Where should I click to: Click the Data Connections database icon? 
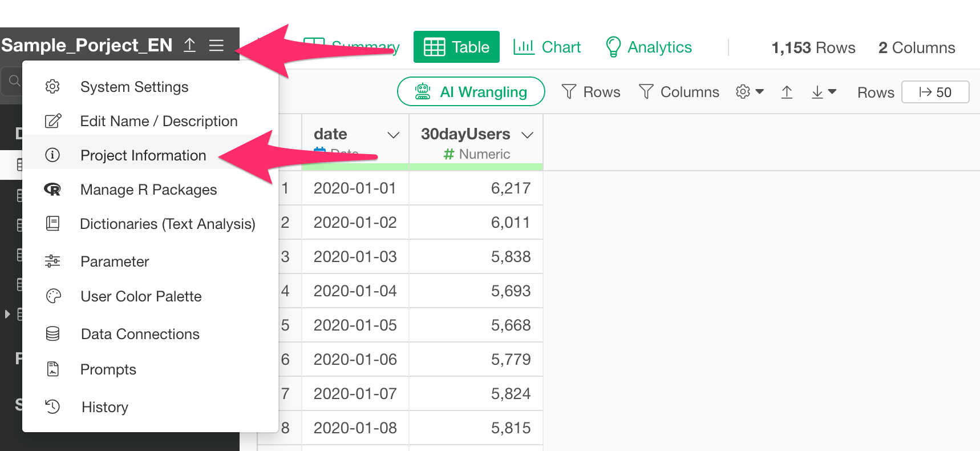click(x=52, y=334)
